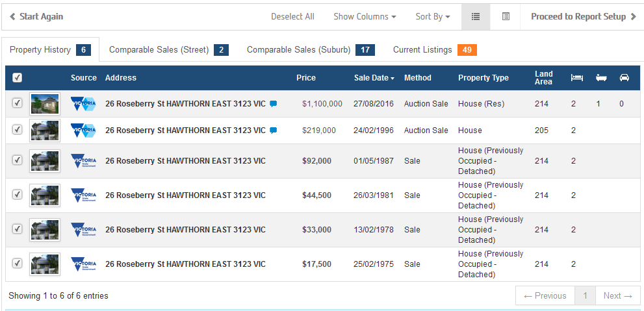Open property thumbnail for the 1981 sale
The height and width of the screenshot is (311, 644).
45,195
